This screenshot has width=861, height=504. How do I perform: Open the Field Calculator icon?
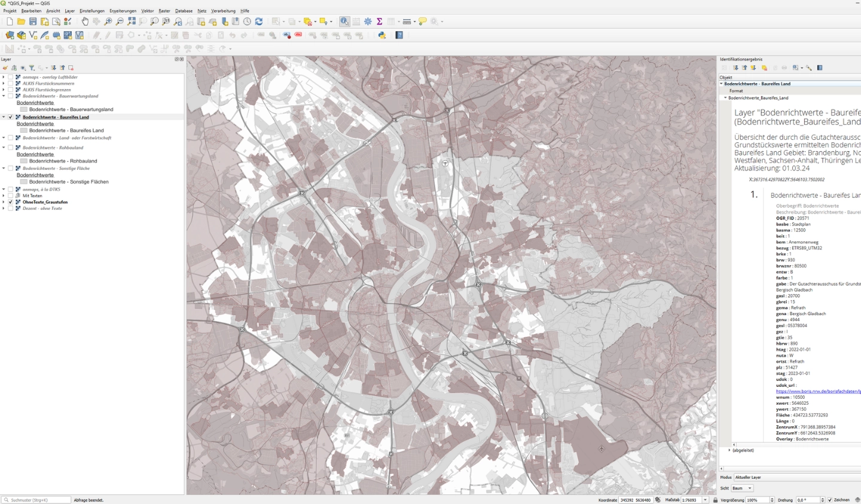pyautogui.click(x=356, y=22)
